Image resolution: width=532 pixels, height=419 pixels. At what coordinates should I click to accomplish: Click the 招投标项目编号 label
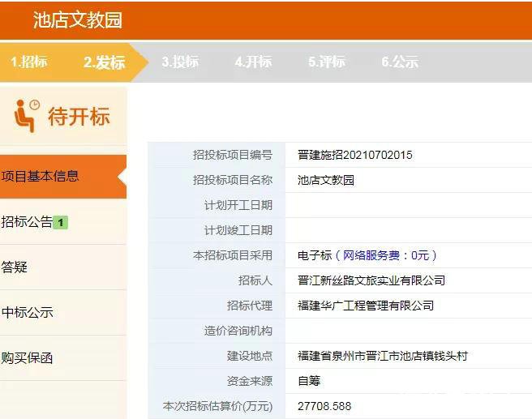click(233, 155)
